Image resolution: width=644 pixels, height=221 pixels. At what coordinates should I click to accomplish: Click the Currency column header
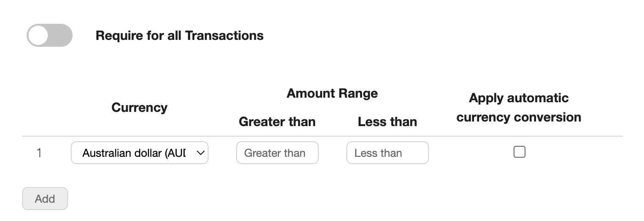click(x=140, y=107)
